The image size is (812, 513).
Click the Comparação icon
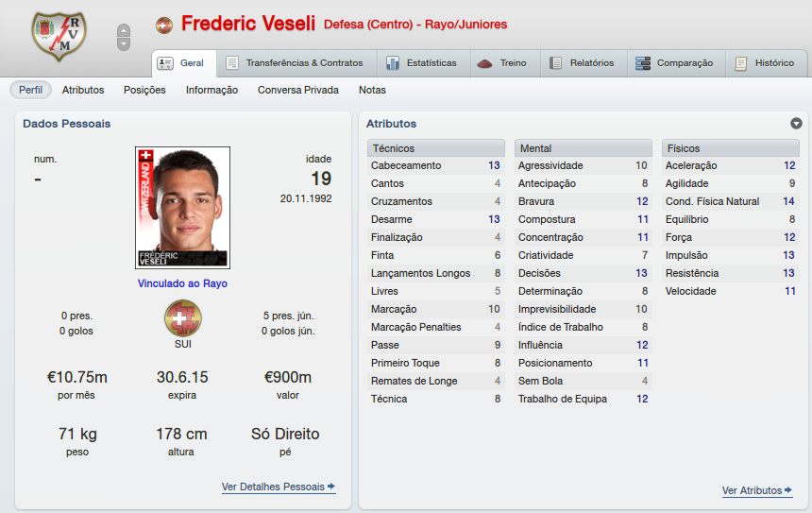pyautogui.click(x=643, y=63)
